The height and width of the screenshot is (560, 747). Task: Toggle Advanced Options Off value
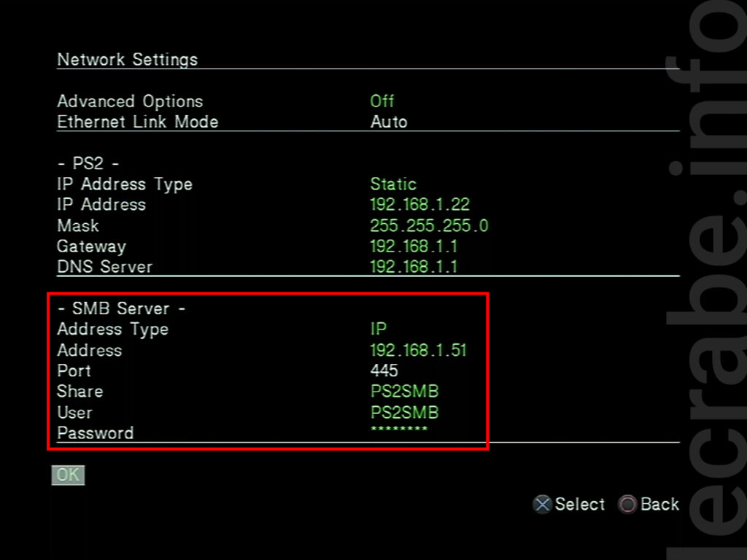tap(382, 101)
